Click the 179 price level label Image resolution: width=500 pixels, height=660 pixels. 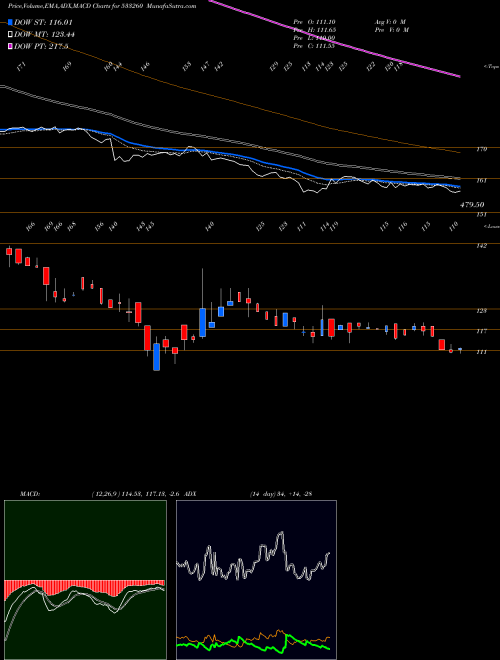(x=482, y=149)
